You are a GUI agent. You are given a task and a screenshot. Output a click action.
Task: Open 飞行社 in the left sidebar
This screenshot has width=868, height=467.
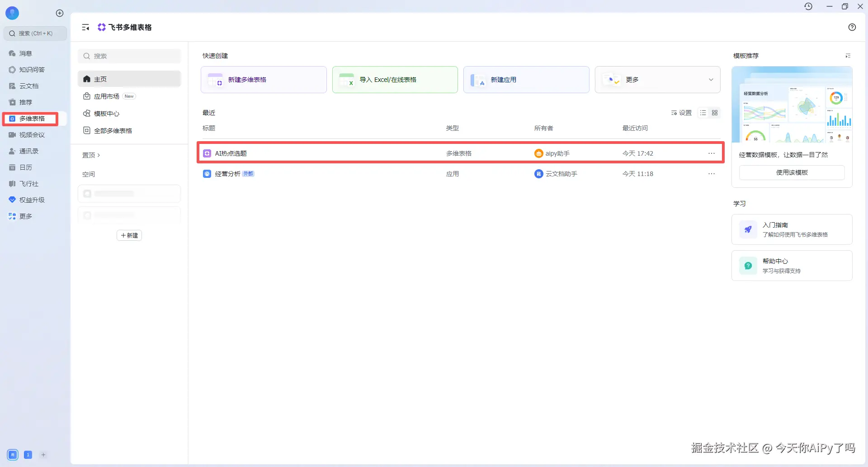28,184
